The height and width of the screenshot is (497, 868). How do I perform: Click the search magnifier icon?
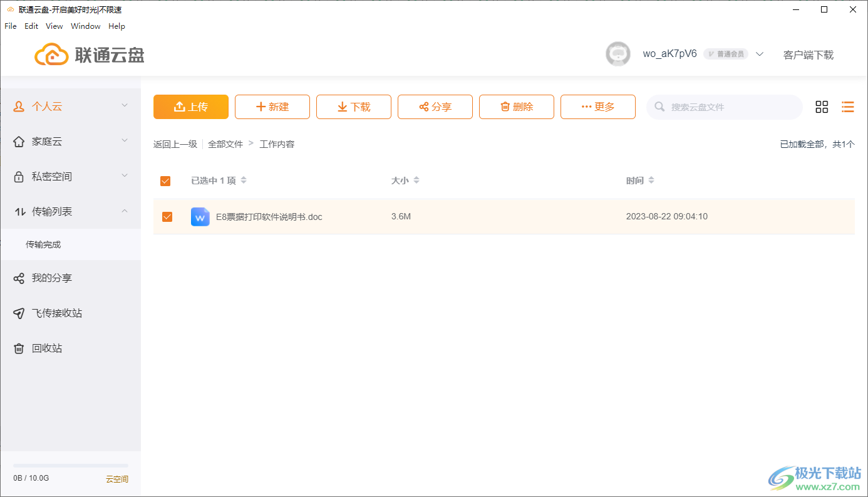click(659, 107)
